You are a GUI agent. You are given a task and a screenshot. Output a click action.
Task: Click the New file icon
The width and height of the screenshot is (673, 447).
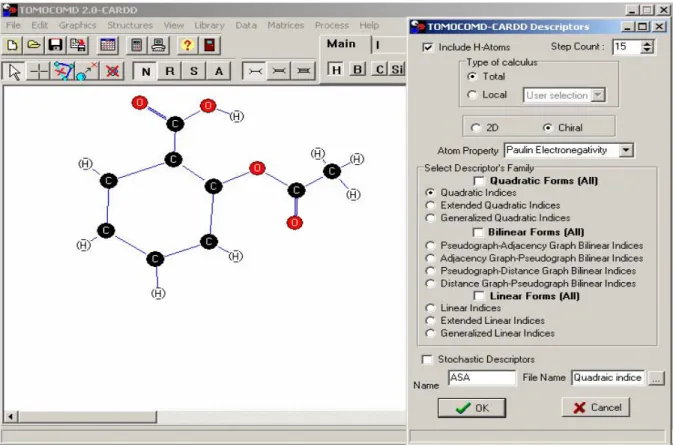[12, 45]
